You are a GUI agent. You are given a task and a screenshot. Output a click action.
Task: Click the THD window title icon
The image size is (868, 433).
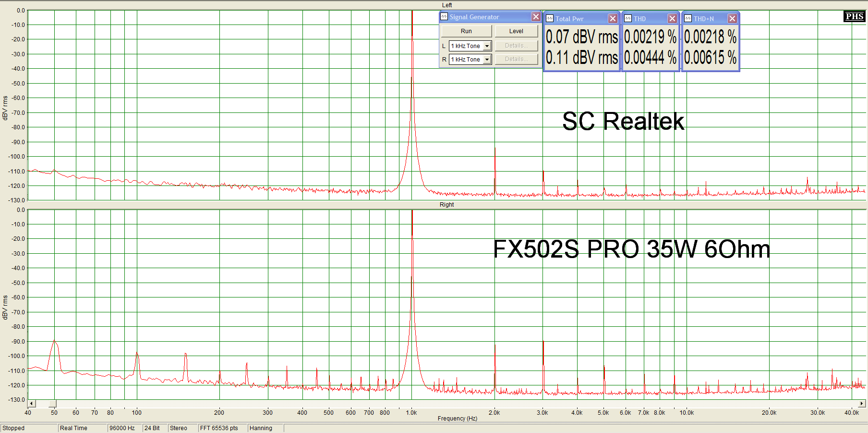point(628,19)
